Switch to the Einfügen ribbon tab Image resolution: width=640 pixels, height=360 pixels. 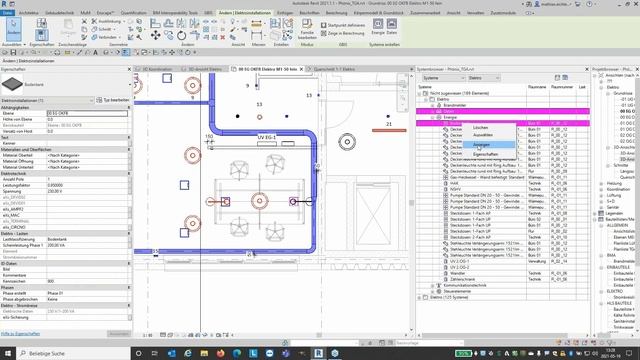285,13
